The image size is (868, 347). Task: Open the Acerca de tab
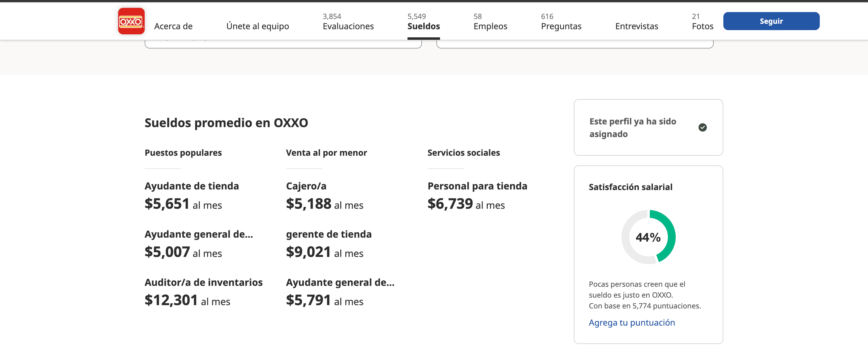pos(173,26)
